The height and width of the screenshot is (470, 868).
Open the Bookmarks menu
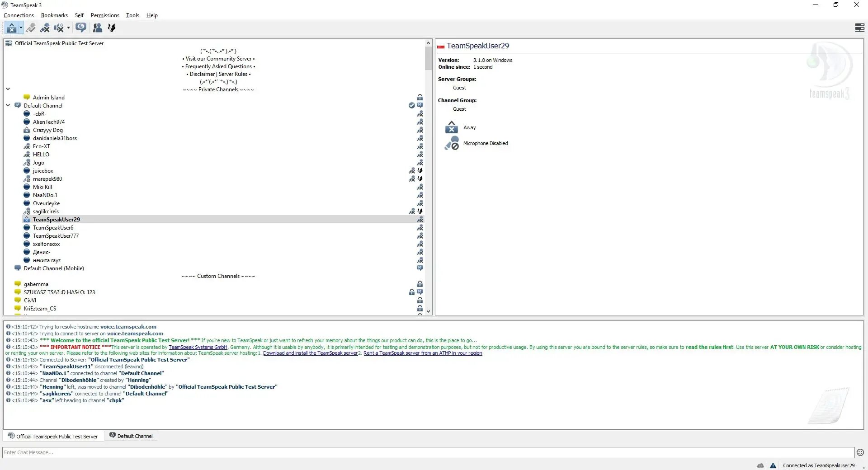tap(54, 15)
